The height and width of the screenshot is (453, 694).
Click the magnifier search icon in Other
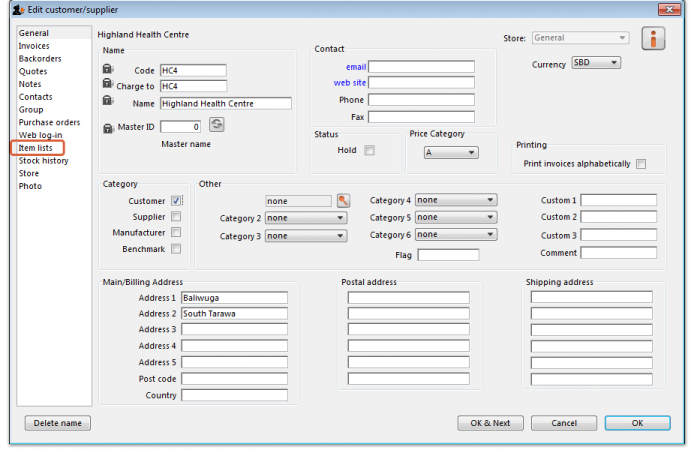(x=343, y=201)
